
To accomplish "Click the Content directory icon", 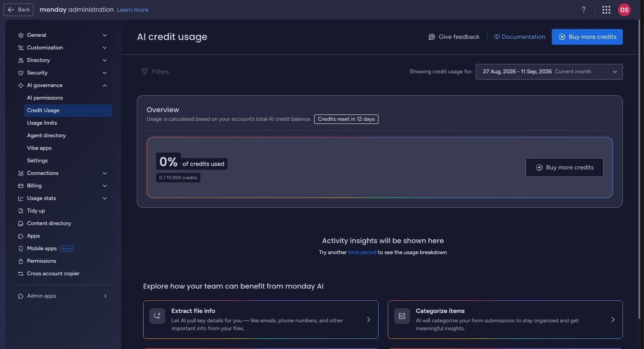I will (21, 224).
